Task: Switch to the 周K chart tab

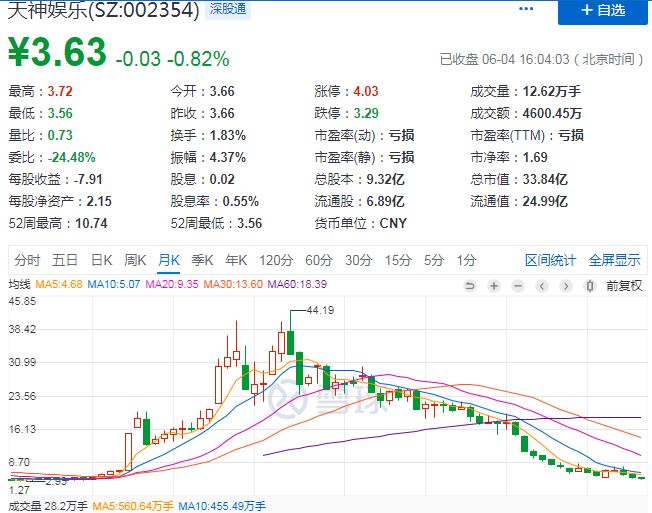Action: (x=135, y=260)
